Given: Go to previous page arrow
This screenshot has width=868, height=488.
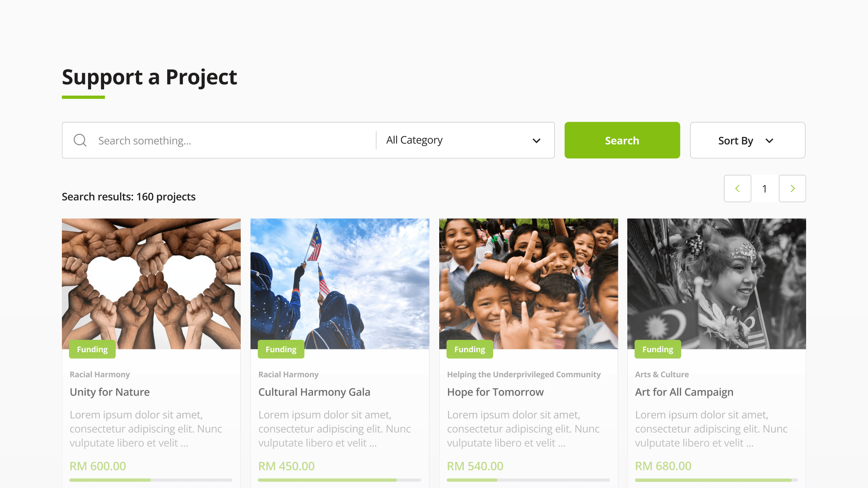Looking at the screenshot, I should (x=737, y=188).
